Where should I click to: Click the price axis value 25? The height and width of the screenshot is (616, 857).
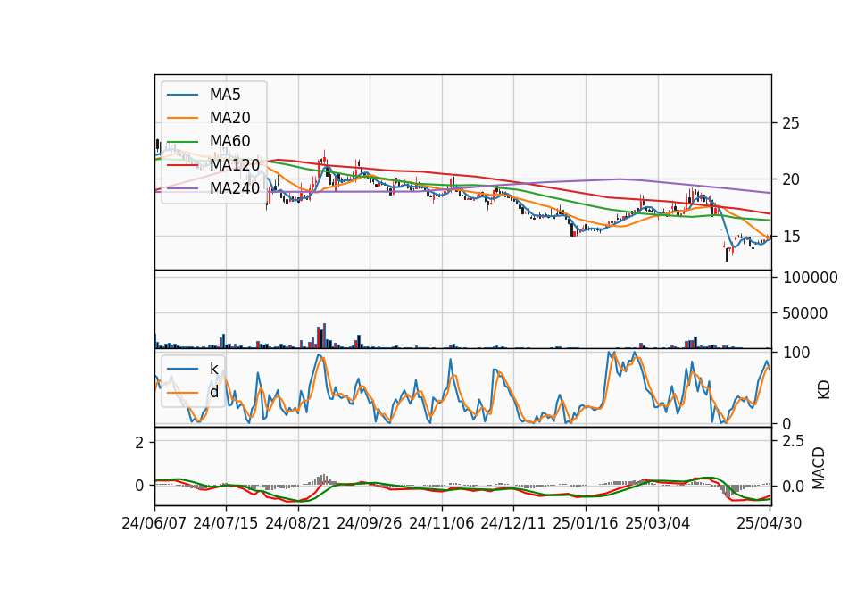tap(791, 123)
